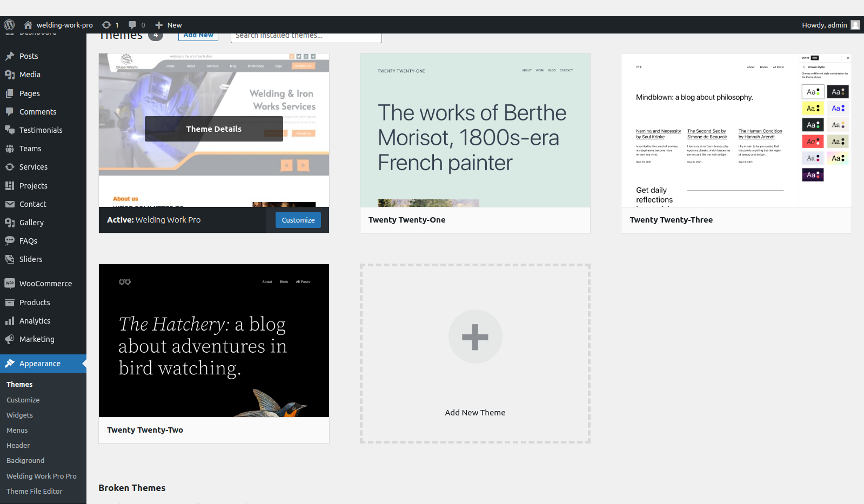Click the Twenty Twenty-Three theme name

click(671, 220)
